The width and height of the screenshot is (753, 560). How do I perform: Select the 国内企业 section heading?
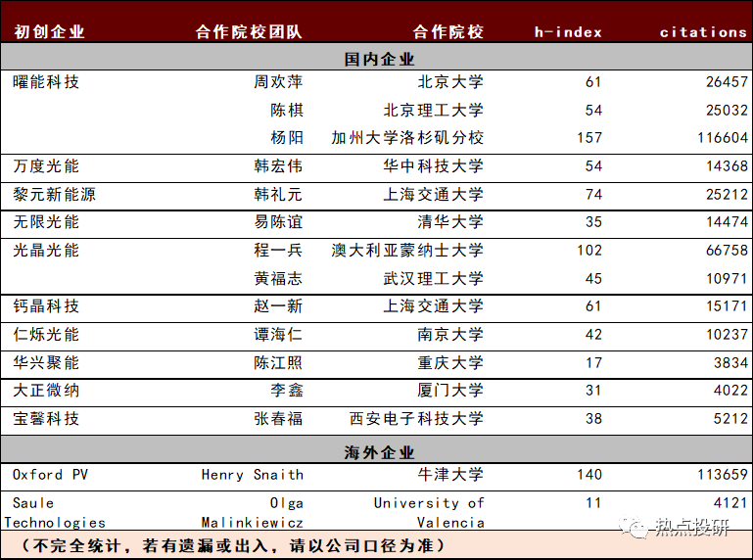(379, 59)
